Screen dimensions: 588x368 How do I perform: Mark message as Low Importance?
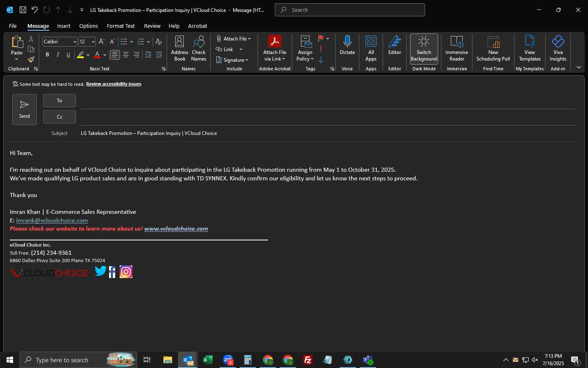(321, 60)
